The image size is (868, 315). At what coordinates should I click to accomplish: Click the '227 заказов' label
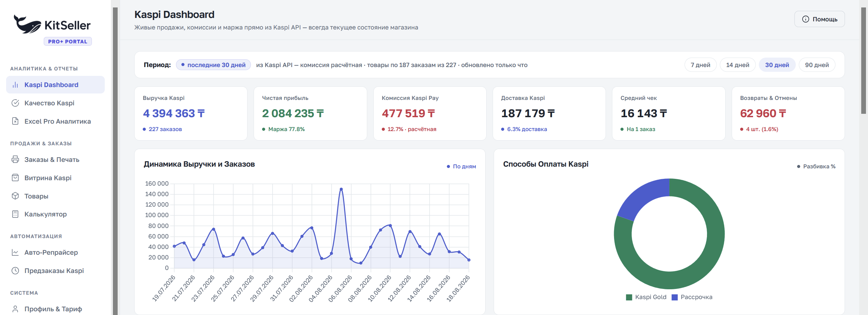click(165, 129)
